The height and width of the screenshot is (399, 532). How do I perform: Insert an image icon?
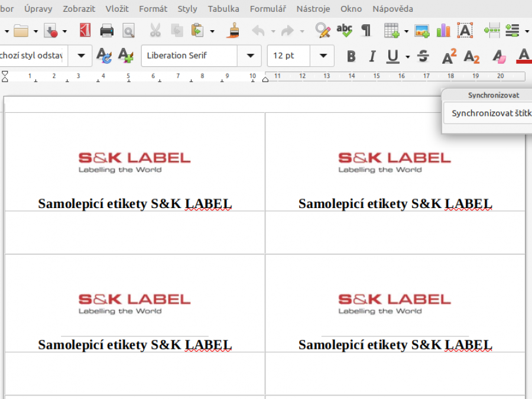(x=421, y=31)
